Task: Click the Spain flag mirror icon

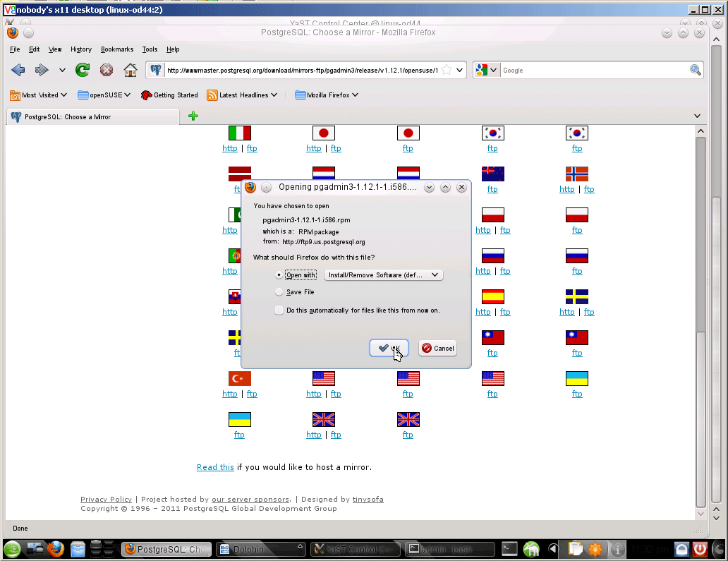Action: (493, 297)
